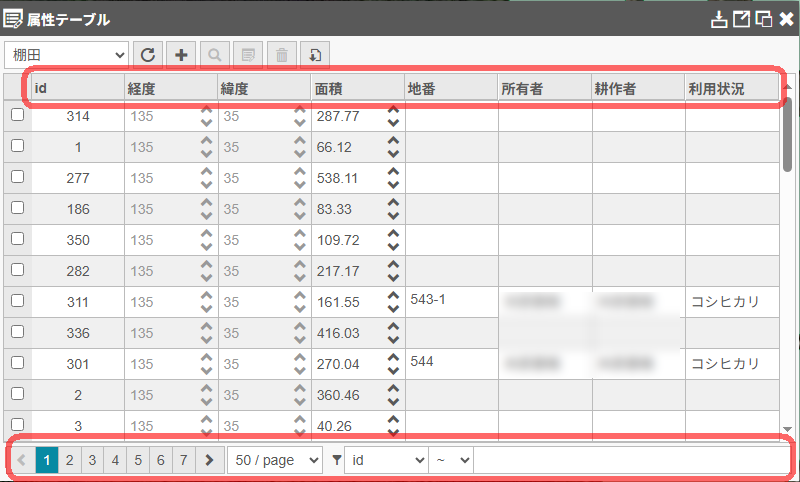800x482 pixels.
Task: Click the filter funnel icon
Action: tap(336, 460)
